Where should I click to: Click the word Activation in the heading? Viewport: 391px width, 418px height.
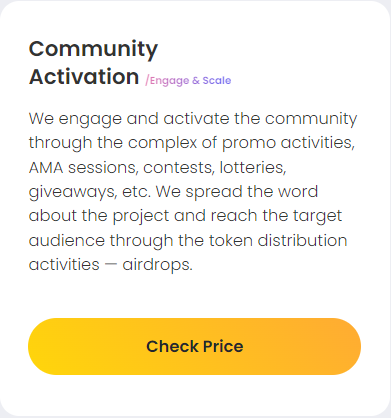84,77
